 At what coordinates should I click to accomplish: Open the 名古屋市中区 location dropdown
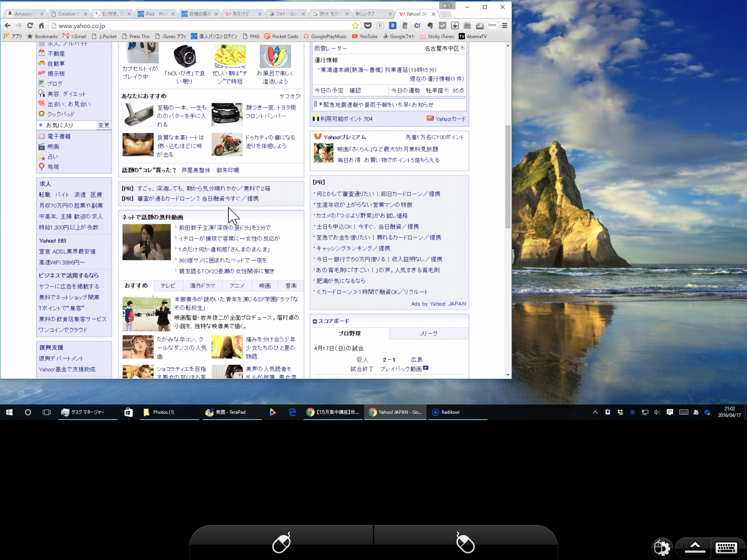(462, 48)
